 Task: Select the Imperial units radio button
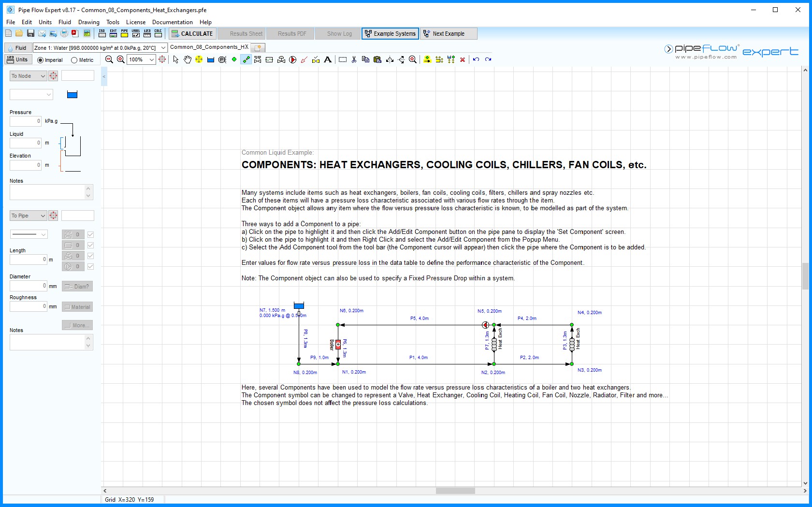pos(41,60)
